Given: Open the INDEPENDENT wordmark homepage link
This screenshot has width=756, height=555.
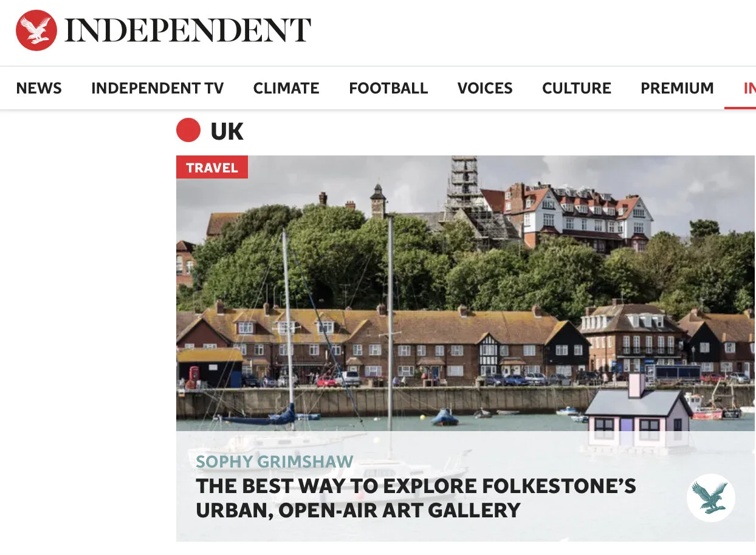Looking at the screenshot, I should 188,30.
